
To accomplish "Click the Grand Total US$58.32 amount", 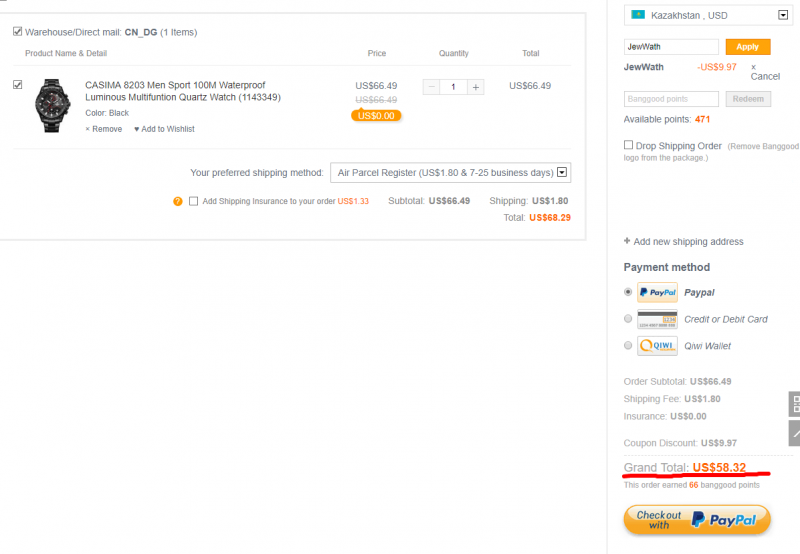I will pyautogui.click(x=719, y=467).
